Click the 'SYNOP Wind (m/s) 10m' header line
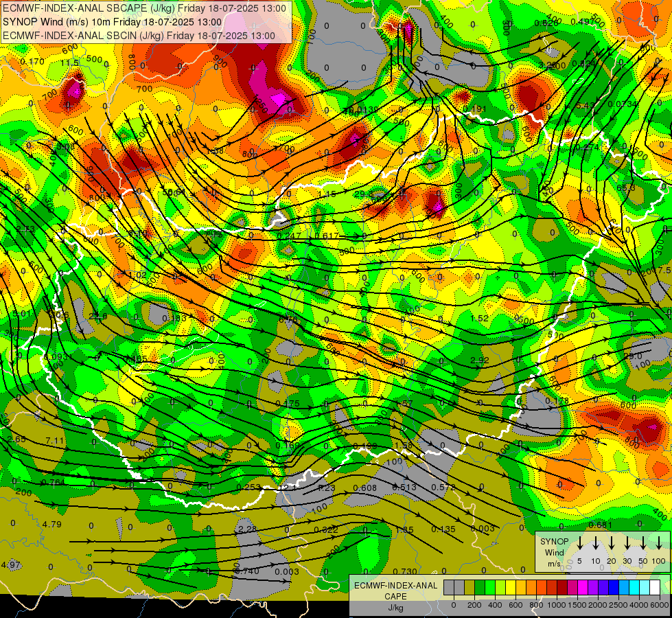The width and height of the screenshot is (672, 618). [x=113, y=22]
